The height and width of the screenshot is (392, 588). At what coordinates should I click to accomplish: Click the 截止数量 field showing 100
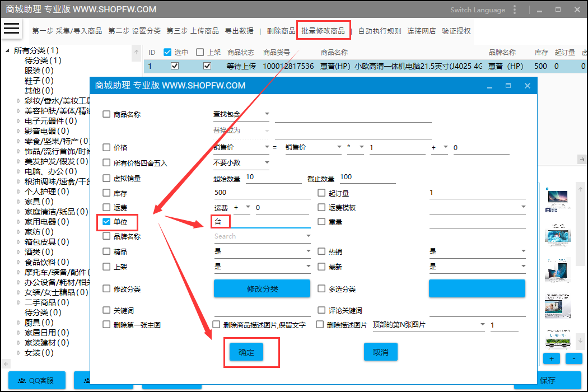367,178
